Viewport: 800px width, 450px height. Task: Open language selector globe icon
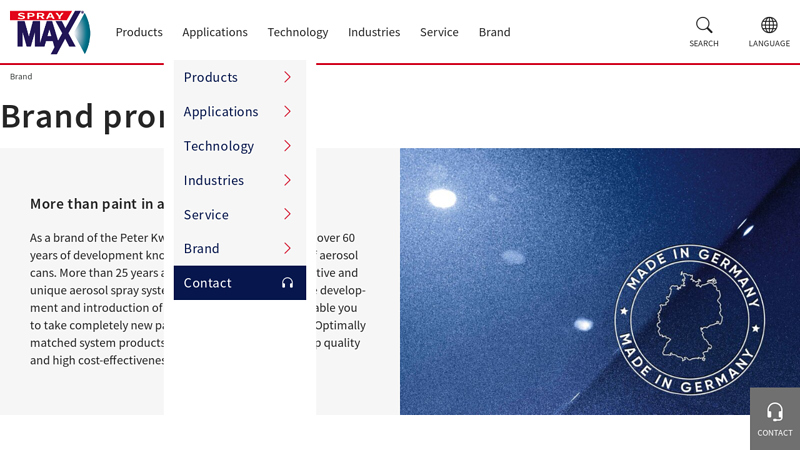(769, 26)
